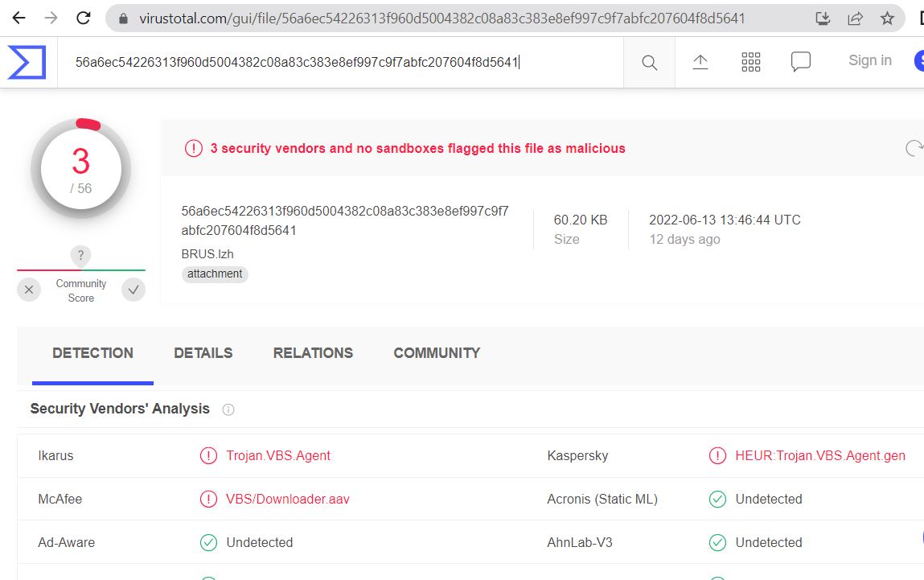Image resolution: width=924 pixels, height=580 pixels.
Task: Vote harmless with the checkmark community button
Action: [x=133, y=290]
